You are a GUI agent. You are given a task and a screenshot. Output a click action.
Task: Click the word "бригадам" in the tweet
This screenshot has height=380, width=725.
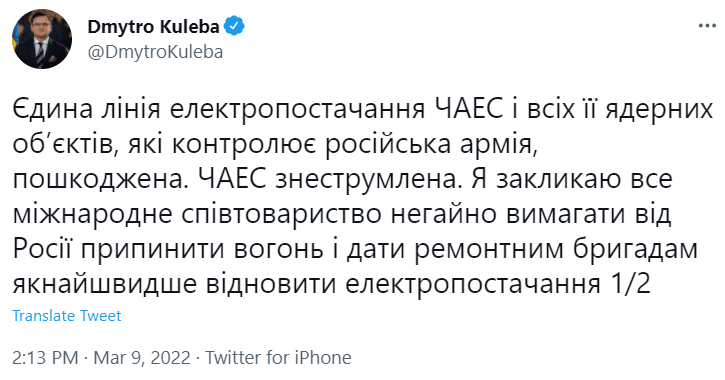pos(635,250)
